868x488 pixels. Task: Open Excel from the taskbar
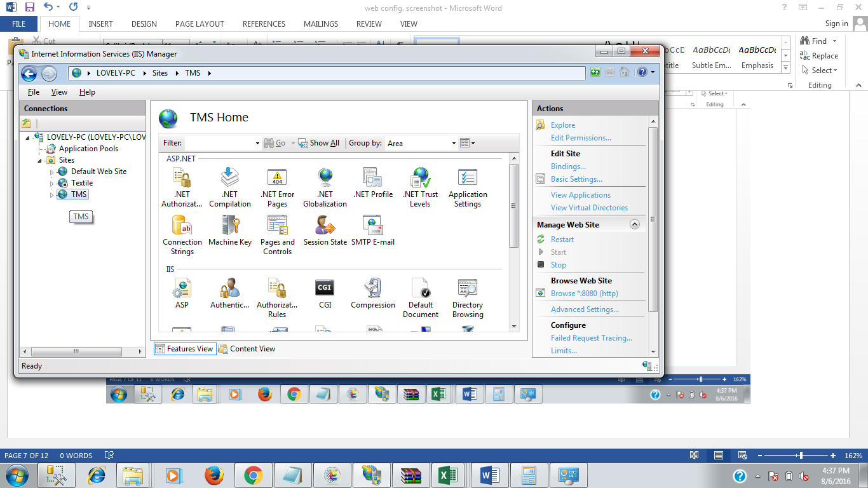(x=448, y=475)
